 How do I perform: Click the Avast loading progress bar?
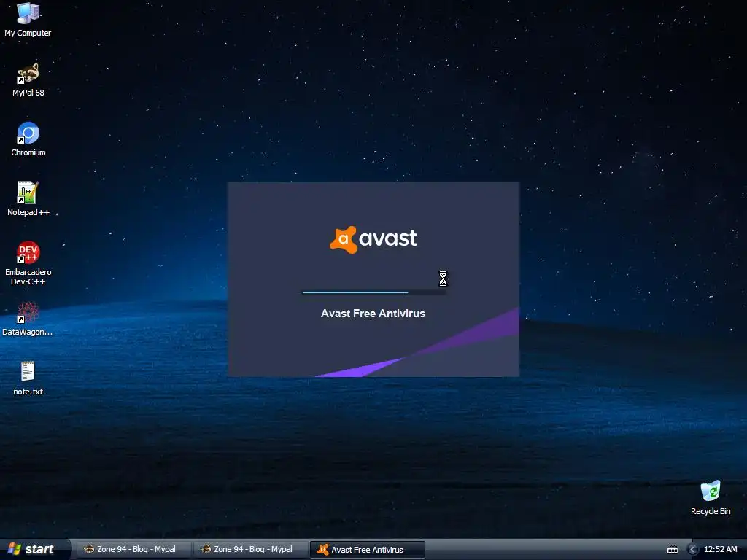374,292
